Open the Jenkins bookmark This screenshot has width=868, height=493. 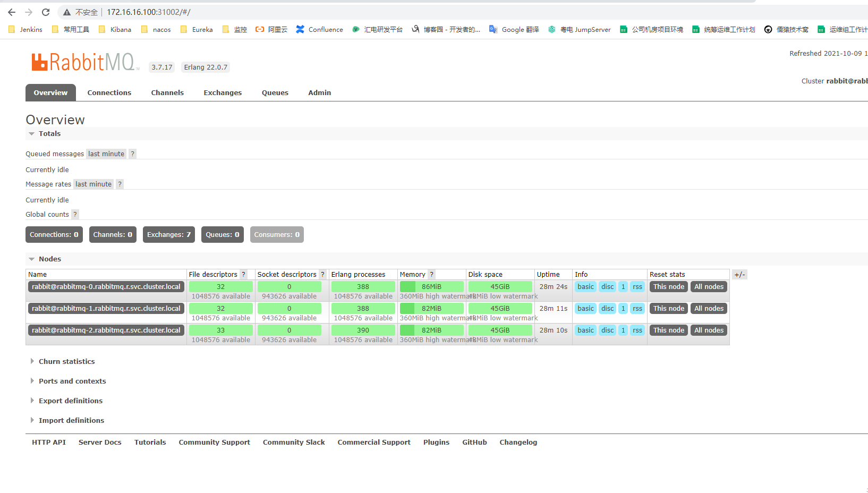point(25,30)
